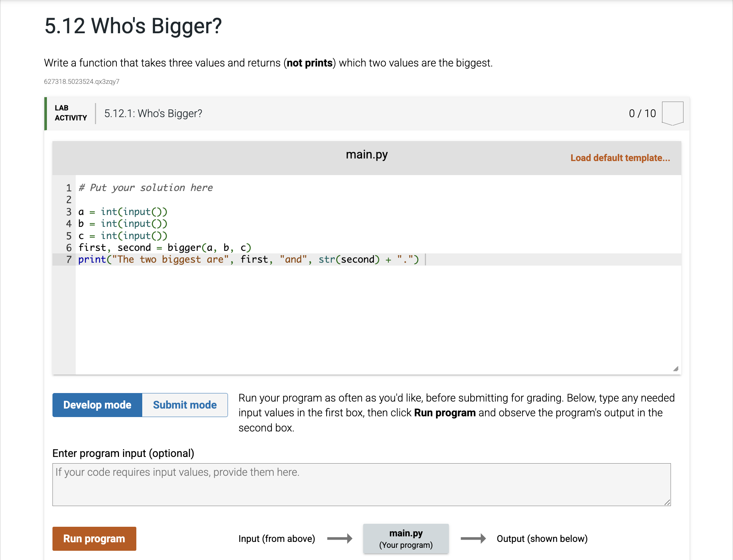Click the ID text 627318.5023524.qx3zqy7
This screenshot has height=560, width=733.
tap(82, 82)
